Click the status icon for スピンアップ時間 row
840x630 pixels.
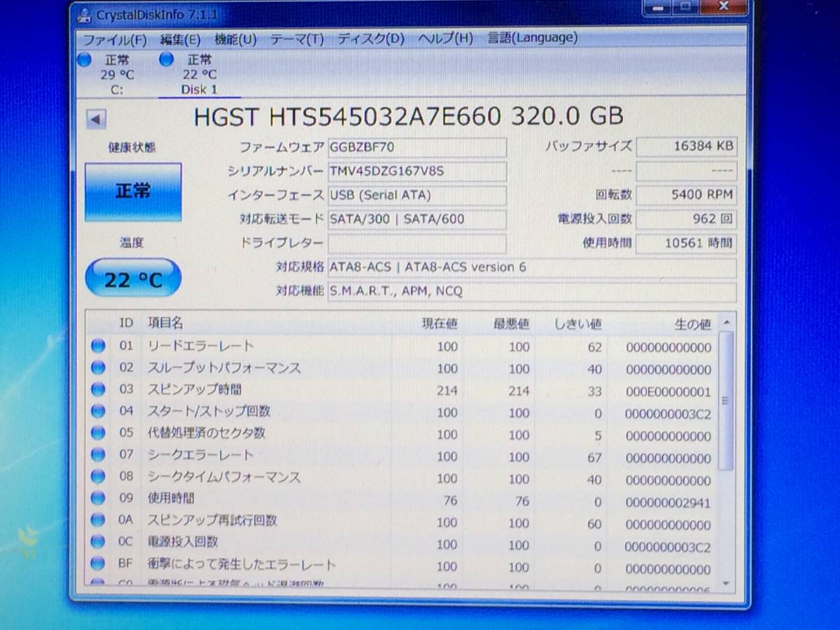[98, 389]
